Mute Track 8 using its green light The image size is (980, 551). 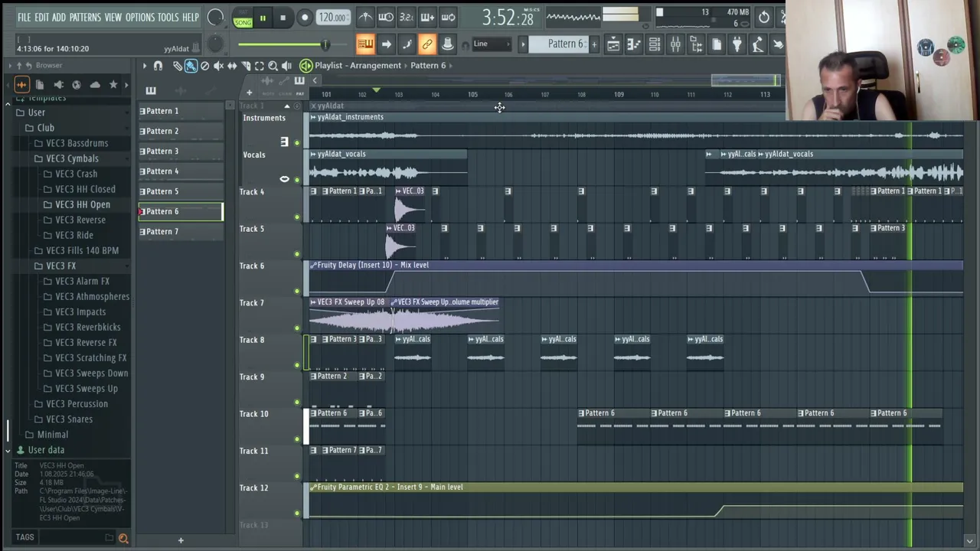pos(297,365)
